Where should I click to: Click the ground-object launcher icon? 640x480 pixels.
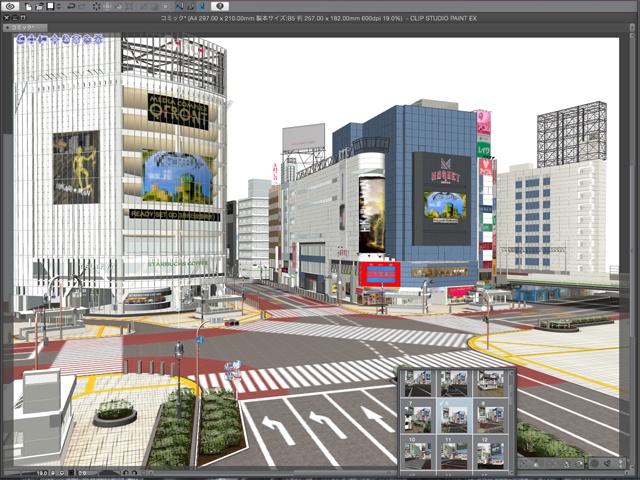point(536,463)
